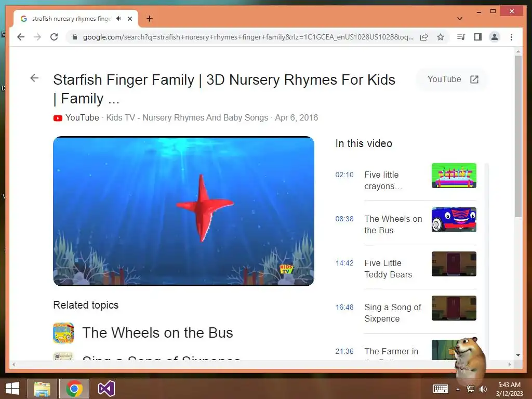Open the media control icon in toolbar

(461, 37)
